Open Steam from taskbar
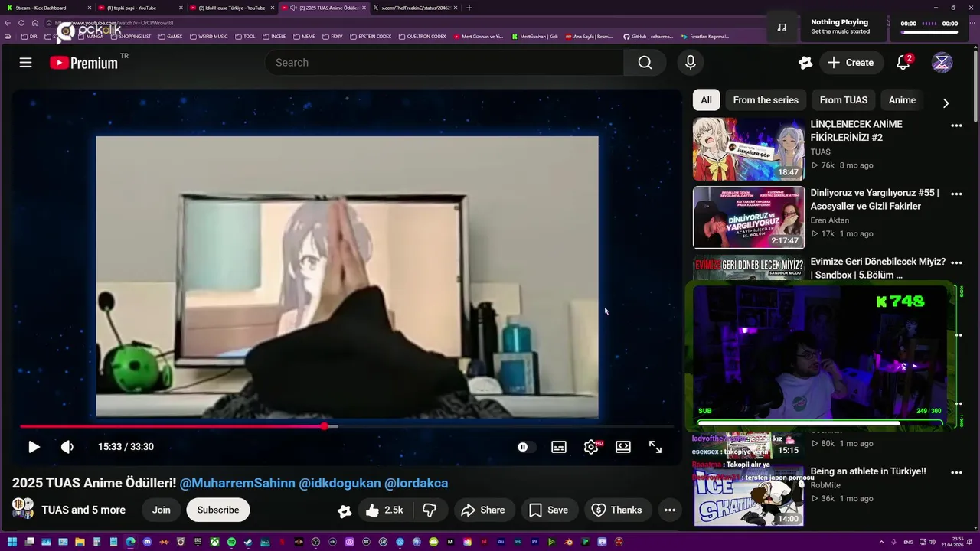This screenshot has width=980, height=551. (248, 542)
